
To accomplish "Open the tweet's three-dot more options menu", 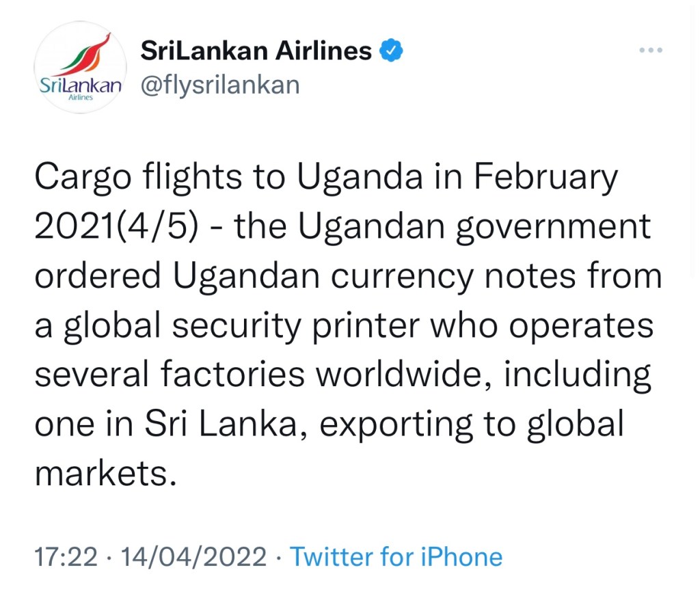I will coord(651,51).
